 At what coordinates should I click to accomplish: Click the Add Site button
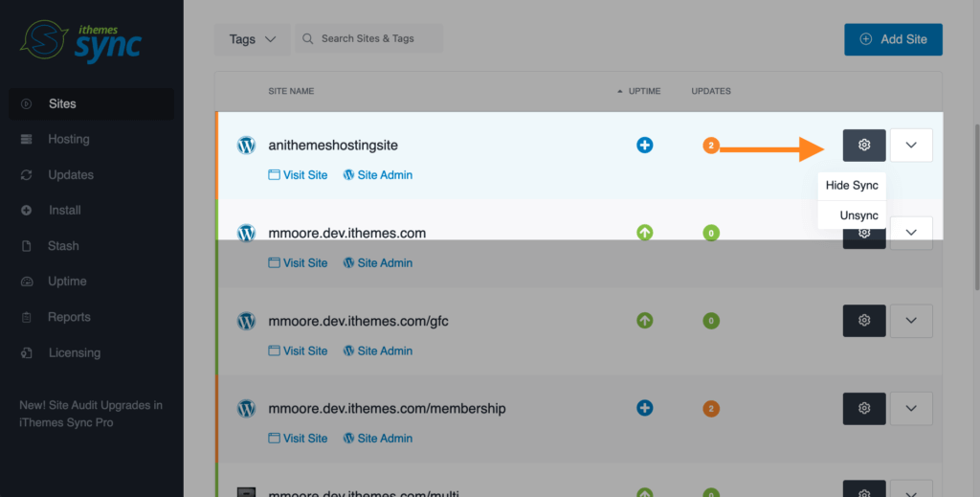(893, 39)
